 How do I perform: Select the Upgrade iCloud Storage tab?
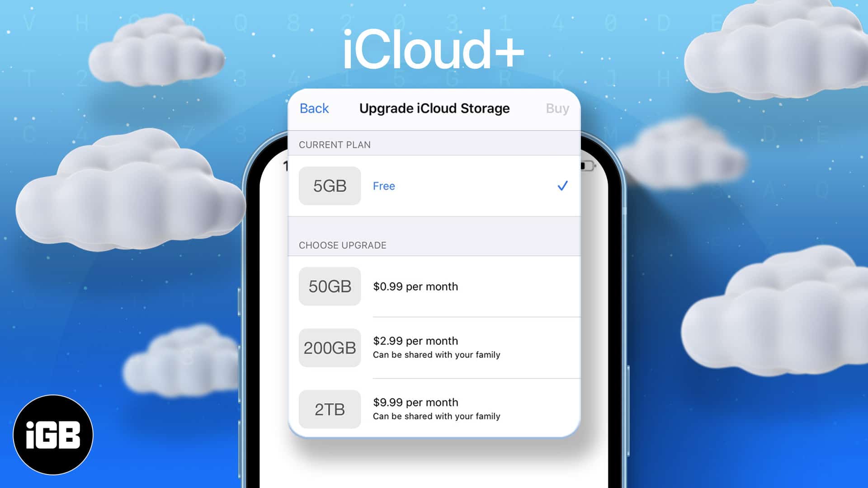(x=434, y=108)
